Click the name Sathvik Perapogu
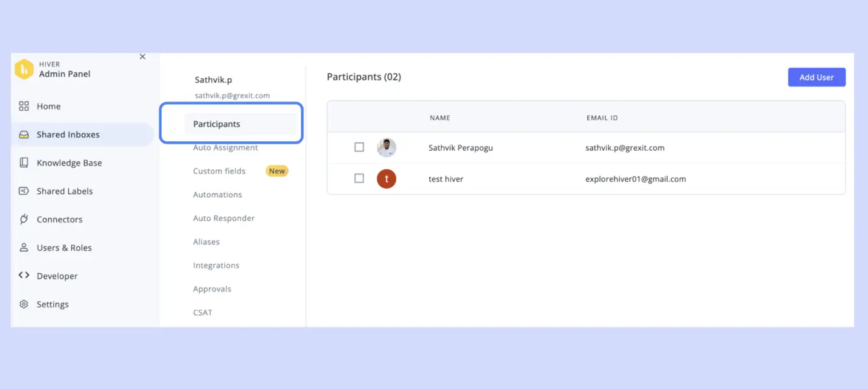 point(461,148)
